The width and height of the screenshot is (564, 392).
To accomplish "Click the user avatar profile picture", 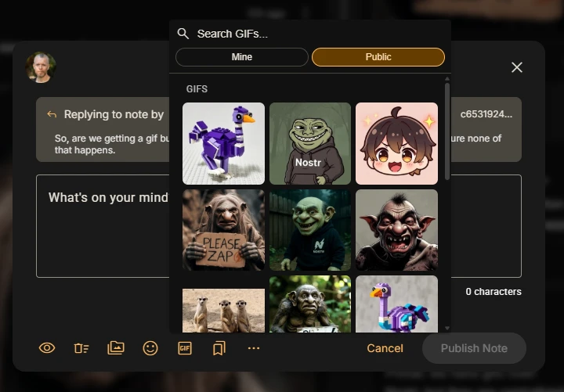I will point(40,67).
